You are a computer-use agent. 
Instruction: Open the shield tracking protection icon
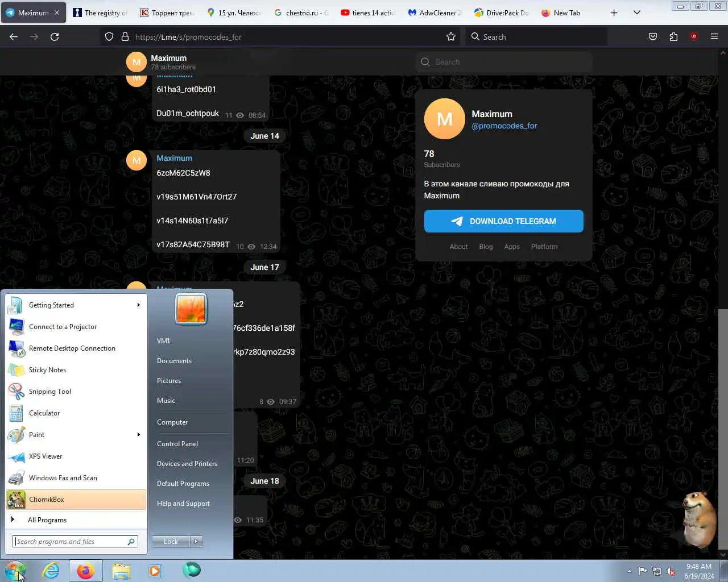(x=109, y=36)
